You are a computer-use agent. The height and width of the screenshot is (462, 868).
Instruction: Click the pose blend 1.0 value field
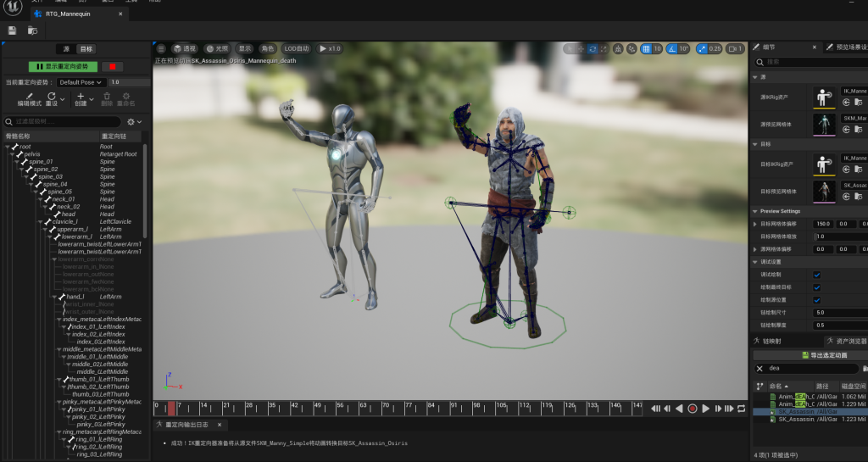pos(130,82)
